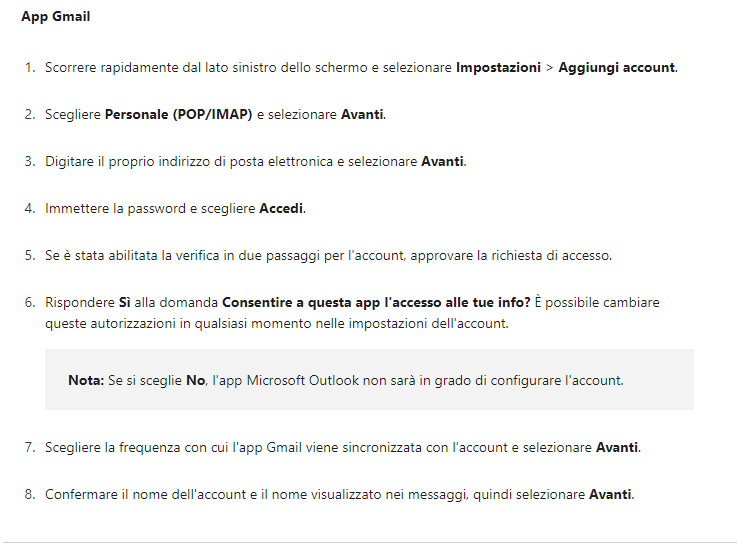Click the bold "Personale (POP/IMAP)" text
Viewport: 737px width, 545px height.
178,115
